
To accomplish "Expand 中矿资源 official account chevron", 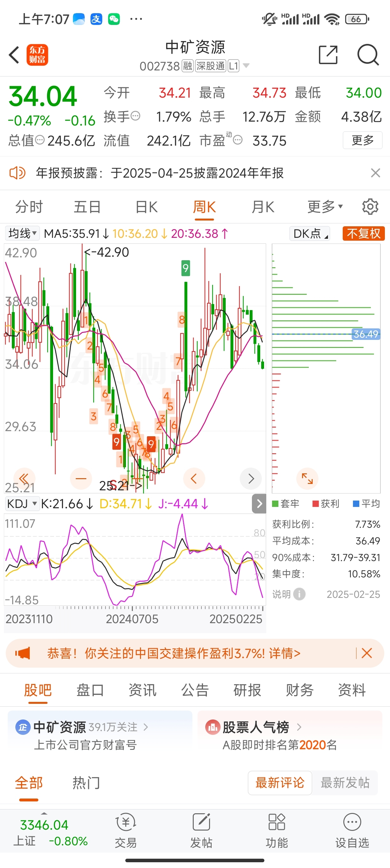I will (146, 727).
